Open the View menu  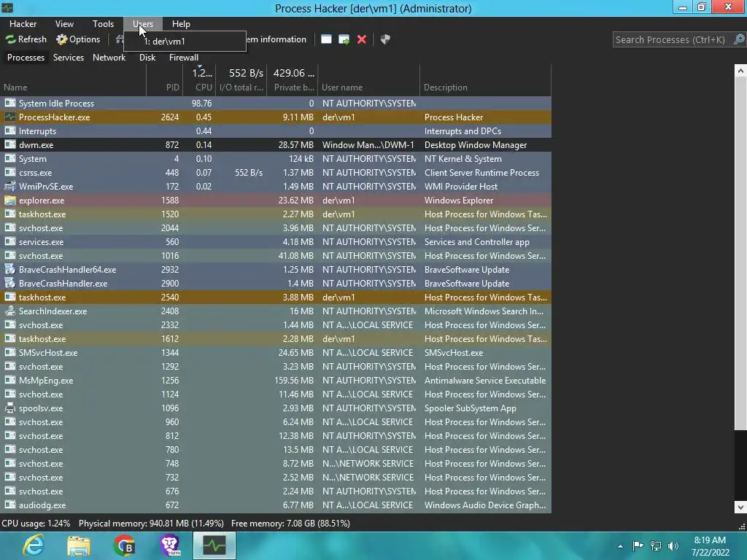click(x=64, y=24)
